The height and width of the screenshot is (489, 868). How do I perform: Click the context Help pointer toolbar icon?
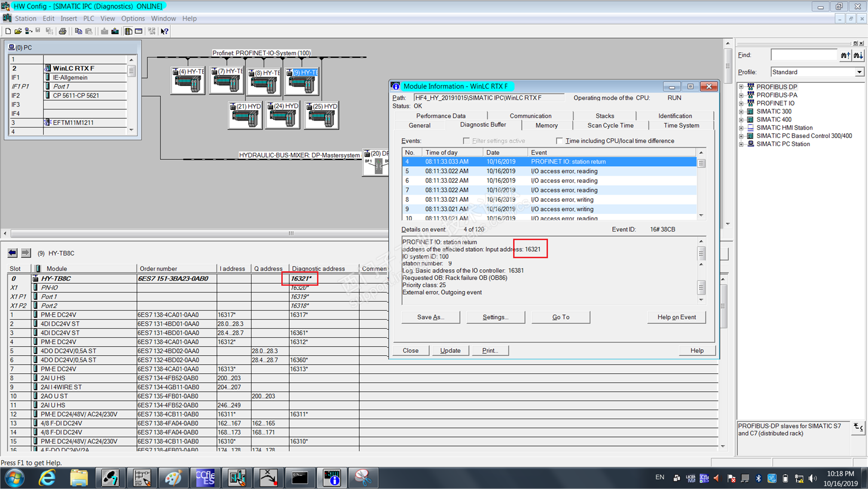164,31
